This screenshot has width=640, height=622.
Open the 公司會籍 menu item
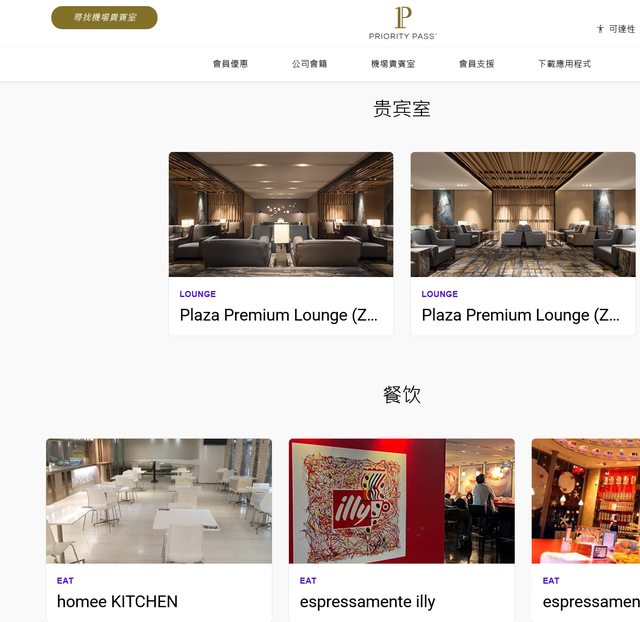309,64
